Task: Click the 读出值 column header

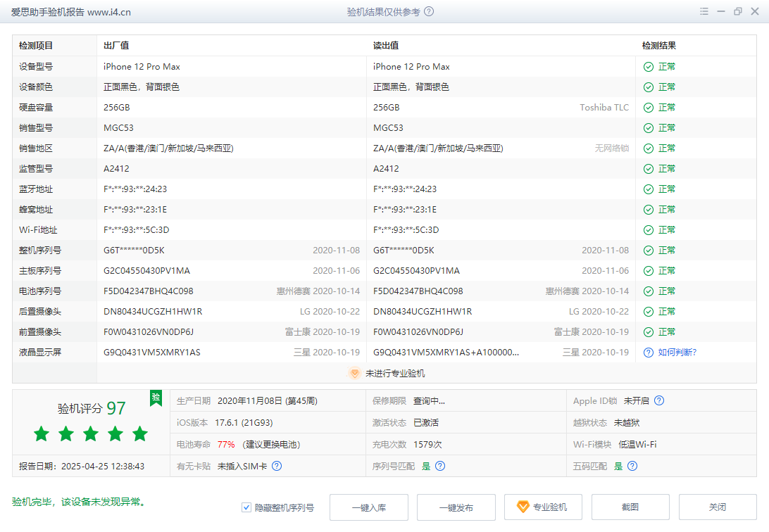Action: coord(386,46)
